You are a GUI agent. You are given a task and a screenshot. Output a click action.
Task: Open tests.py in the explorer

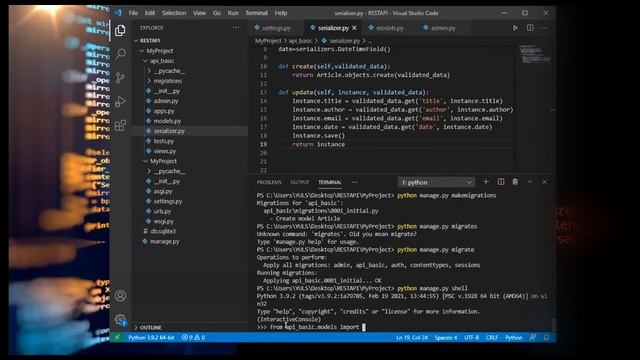(x=163, y=141)
